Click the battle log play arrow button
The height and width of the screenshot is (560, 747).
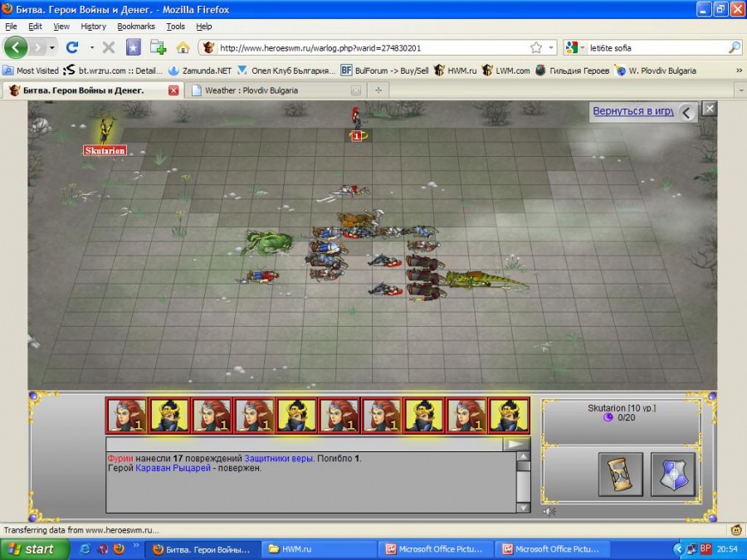coord(516,445)
